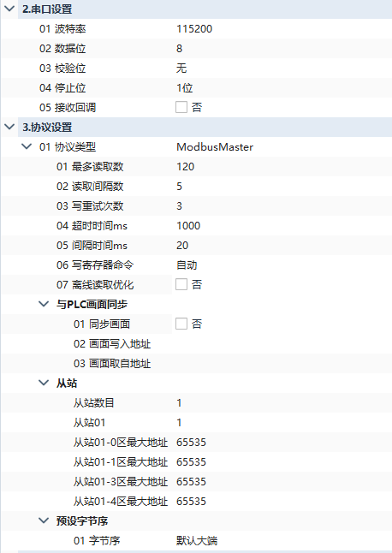Click the 预设字节序 group title
The image size is (392, 553).
[82, 520]
